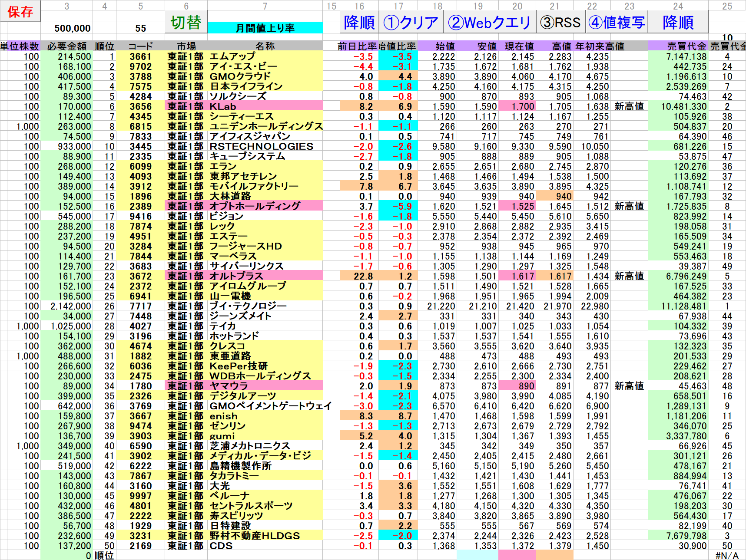746x560 pixels.
Task: Select the 7,679,798 trading value cell
Action: [678, 536]
